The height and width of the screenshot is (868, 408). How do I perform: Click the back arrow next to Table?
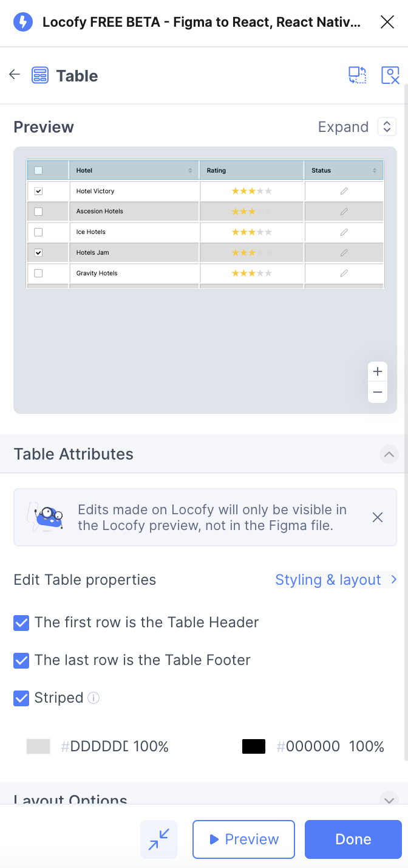(x=15, y=75)
